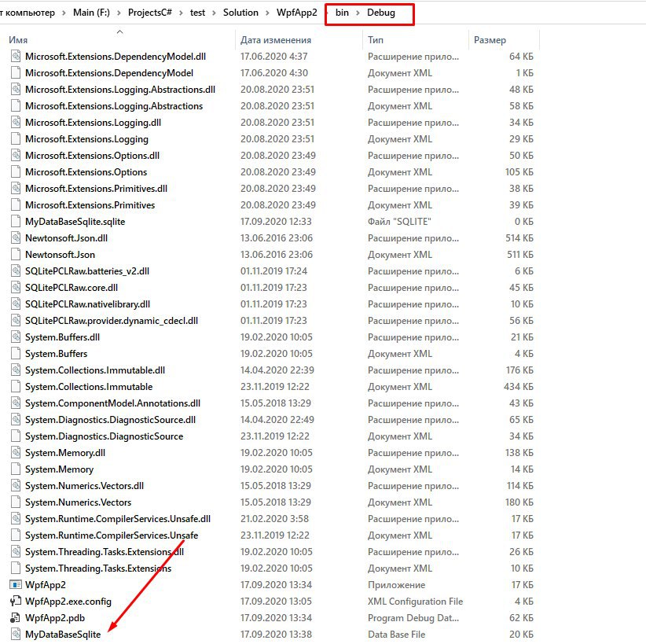The image size is (646, 644).
Task: Click the Microsoft.Extensions.Logging.Abstractions.dll file icon
Action: tap(16, 89)
